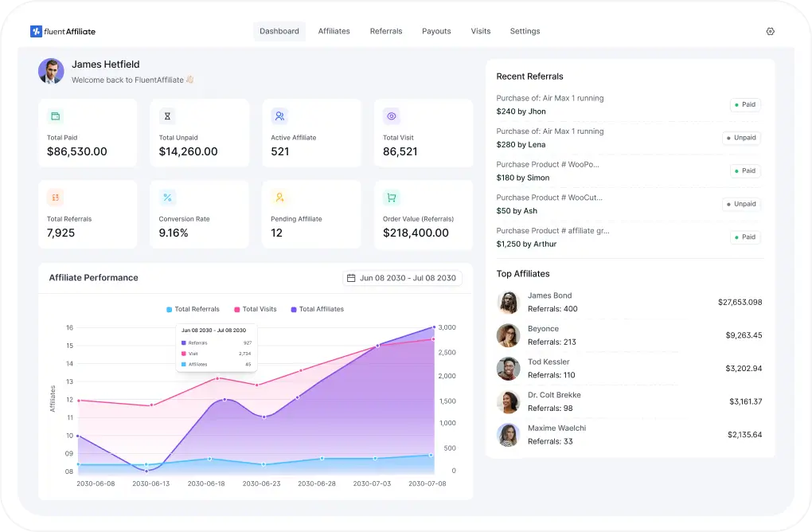Click the Total Referrals badge icon

[x=55, y=197]
